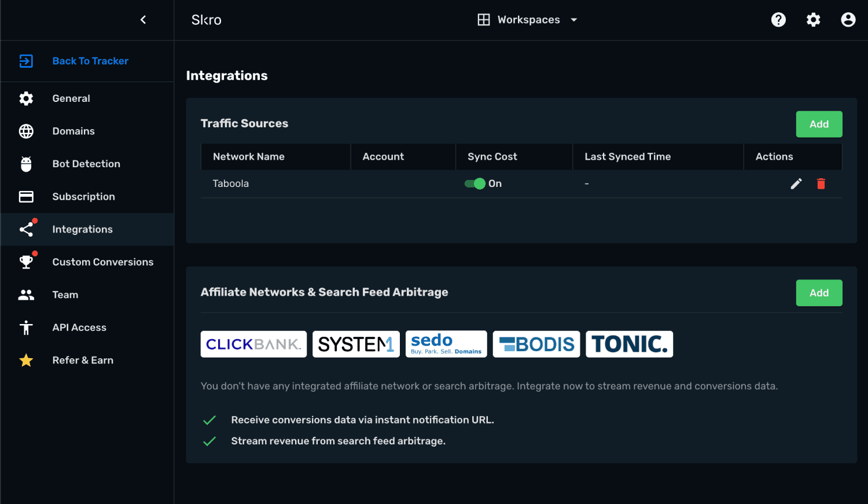Click the Workspaces grid icon
The height and width of the screenshot is (504, 868).
pyautogui.click(x=483, y=20)
